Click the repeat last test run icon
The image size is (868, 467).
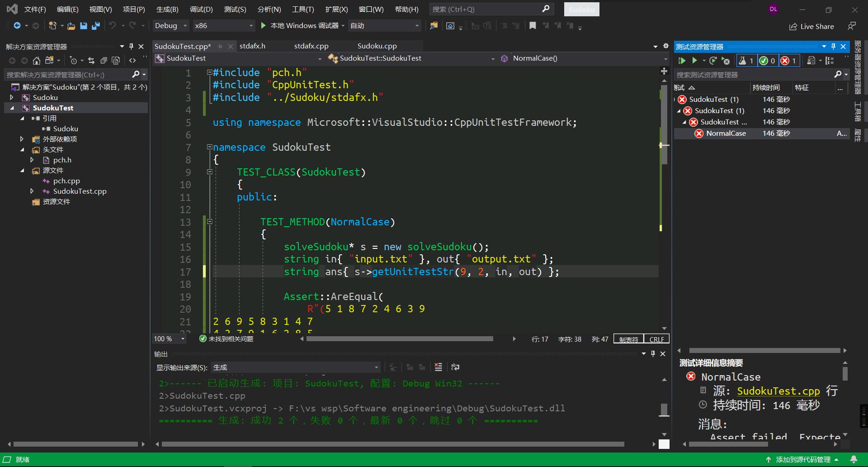(x=713, y=61)
